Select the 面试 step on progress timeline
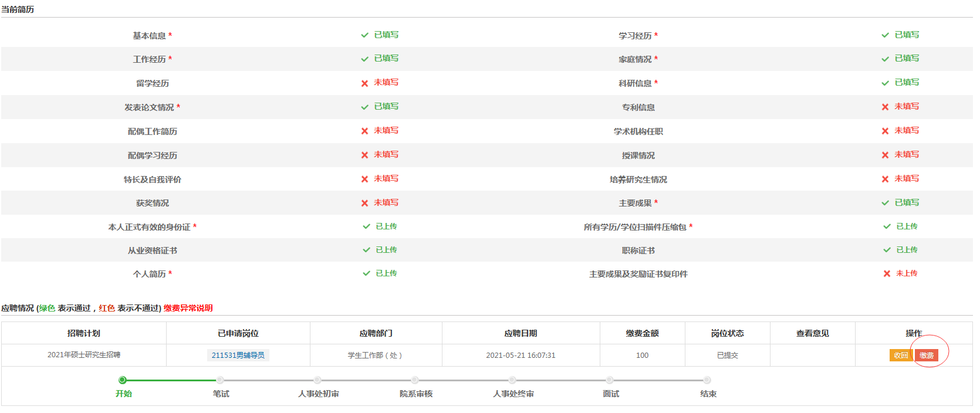The image size is (980, 413). coord(610,380)
